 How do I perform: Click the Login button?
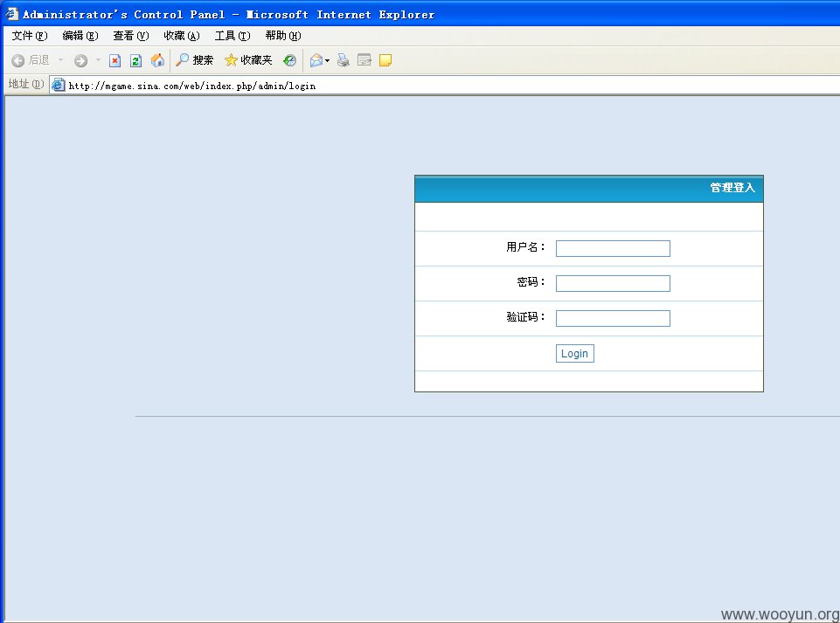[x=575, y=354]
